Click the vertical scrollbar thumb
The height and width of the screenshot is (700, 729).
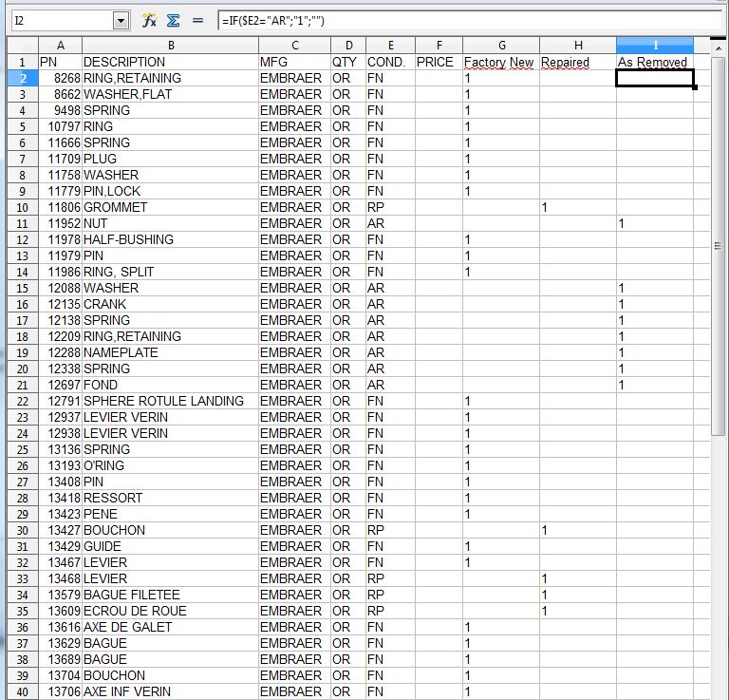tap(719, 246)
